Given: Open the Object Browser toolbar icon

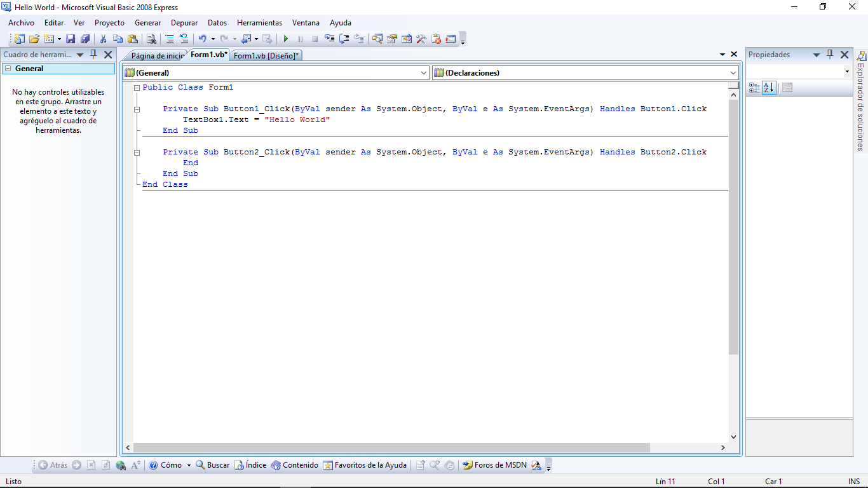Looking at the screenshot, I should (407, 39).
